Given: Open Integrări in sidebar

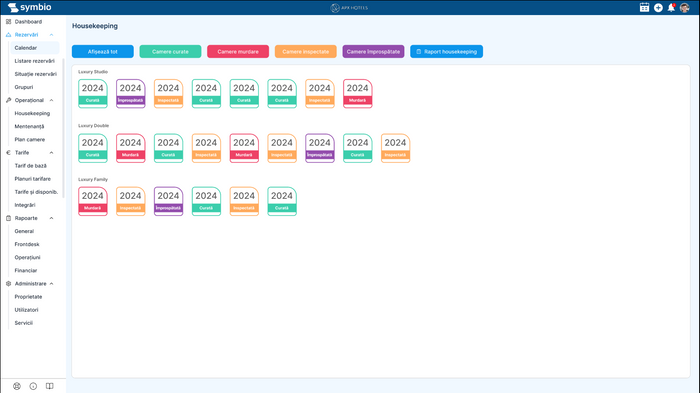Looking at the screenshot, I should pyautogui.click(x=25, y=205).
